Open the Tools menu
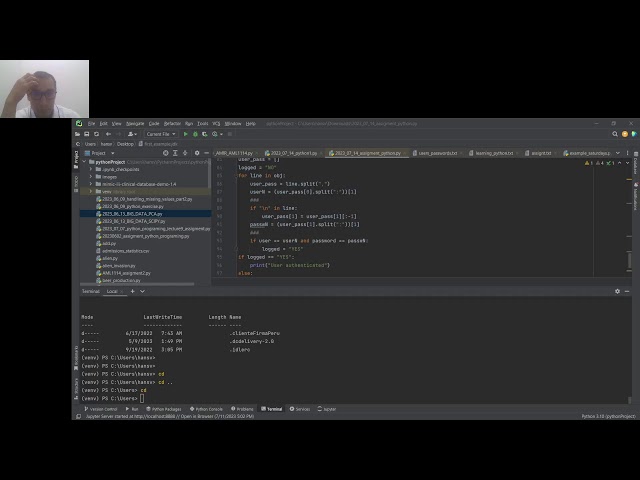This screenshot has height=480, width=640. 202,123
